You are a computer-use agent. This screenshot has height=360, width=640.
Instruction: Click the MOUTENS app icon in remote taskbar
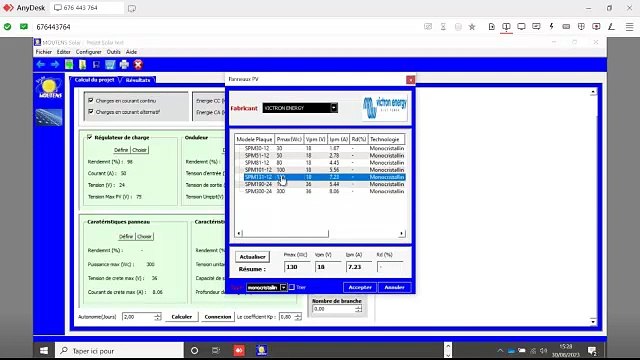click(261, 350)
